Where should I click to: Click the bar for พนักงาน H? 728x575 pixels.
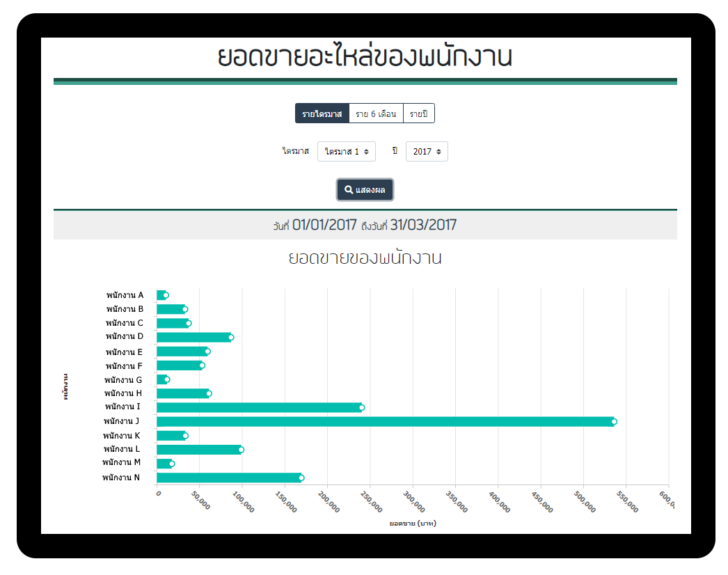point(182,393)
